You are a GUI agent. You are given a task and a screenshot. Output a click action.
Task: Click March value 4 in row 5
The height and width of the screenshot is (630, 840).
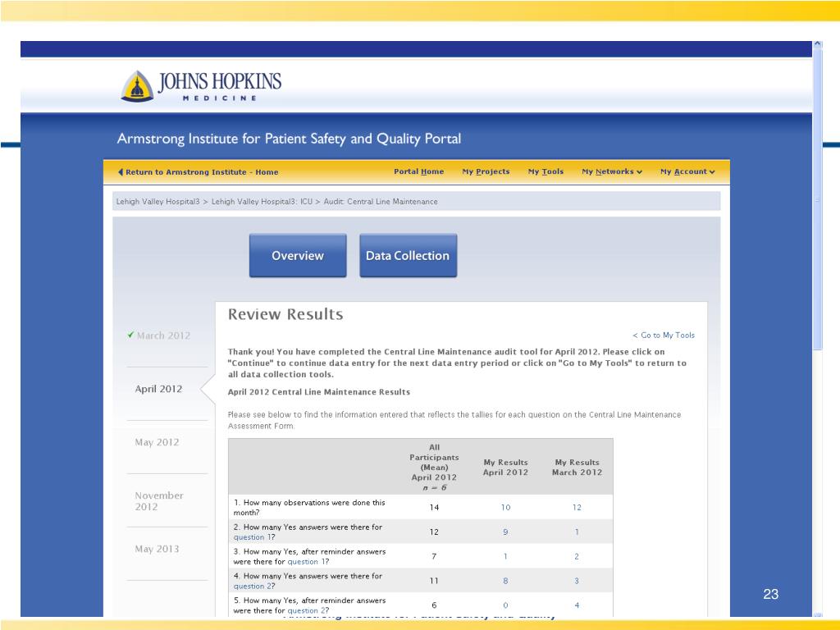[577, 605]
